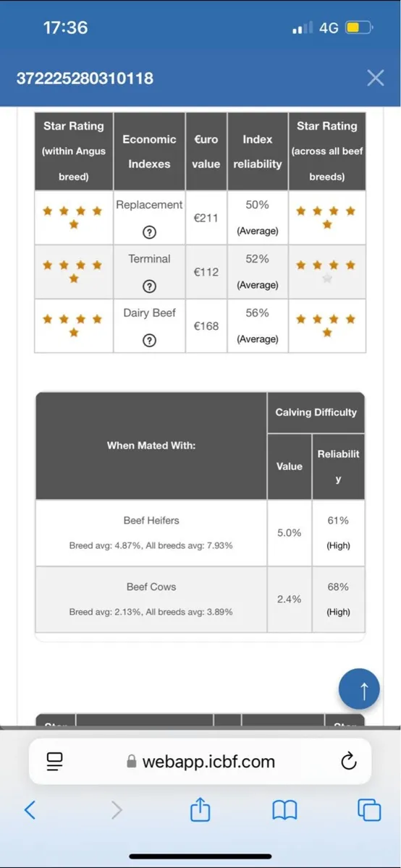
Task: Select the Beef Cows row
Action: coord(200,600)
